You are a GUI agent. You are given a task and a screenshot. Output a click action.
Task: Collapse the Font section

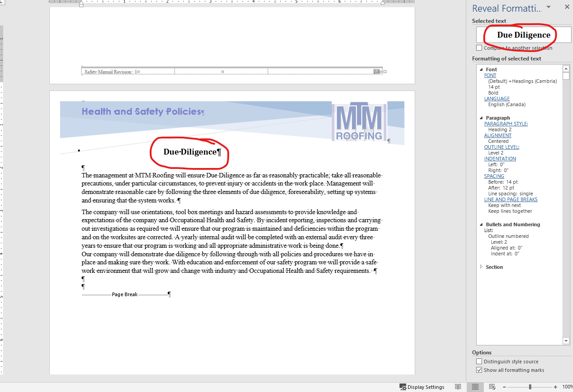tap(482, 69)
